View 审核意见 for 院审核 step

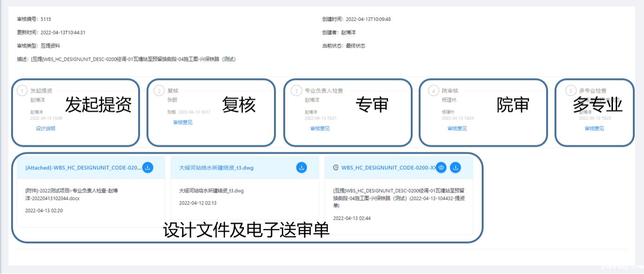(x=457, y=129)
